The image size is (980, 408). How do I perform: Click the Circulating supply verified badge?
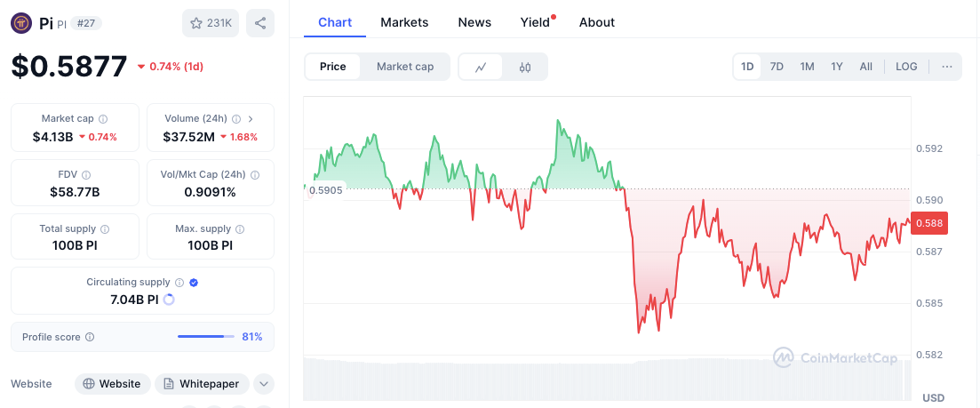point(194,282)
